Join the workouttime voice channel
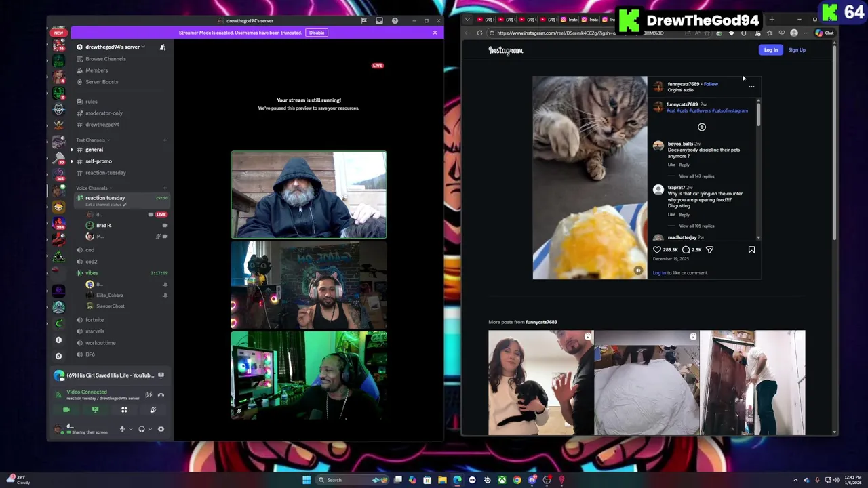 (x=100, y=343)
